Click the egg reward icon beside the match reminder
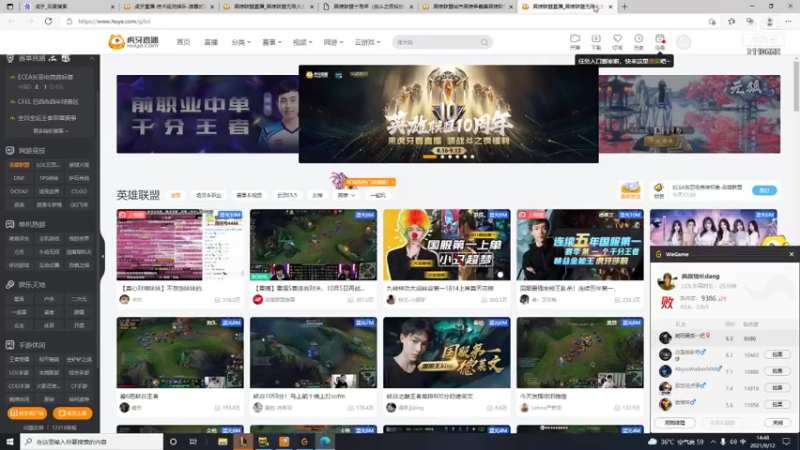 (x=630, y=190)
